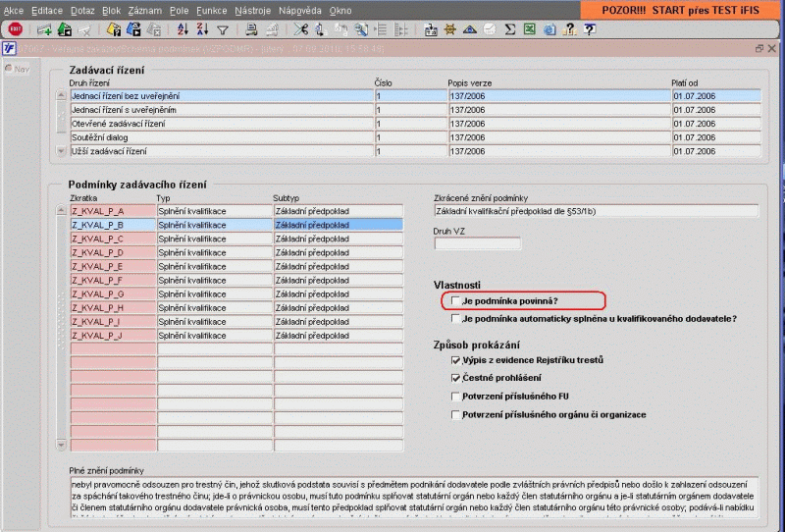Click the 'Zkrácené znění podmínky' field

coord(596,211)
